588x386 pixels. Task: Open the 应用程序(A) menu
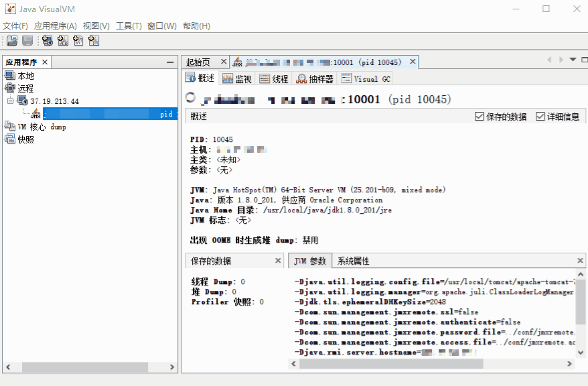56,26
